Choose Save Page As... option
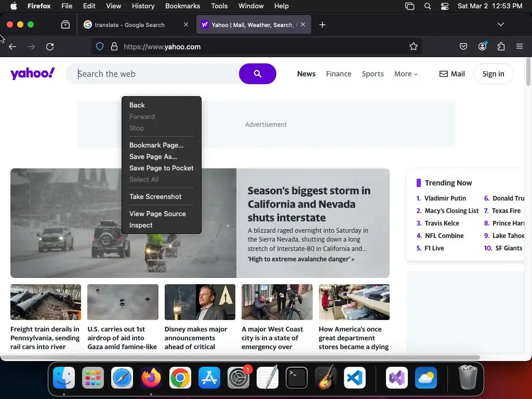Viewport: 532px width, 399px height. pos(153,157)
